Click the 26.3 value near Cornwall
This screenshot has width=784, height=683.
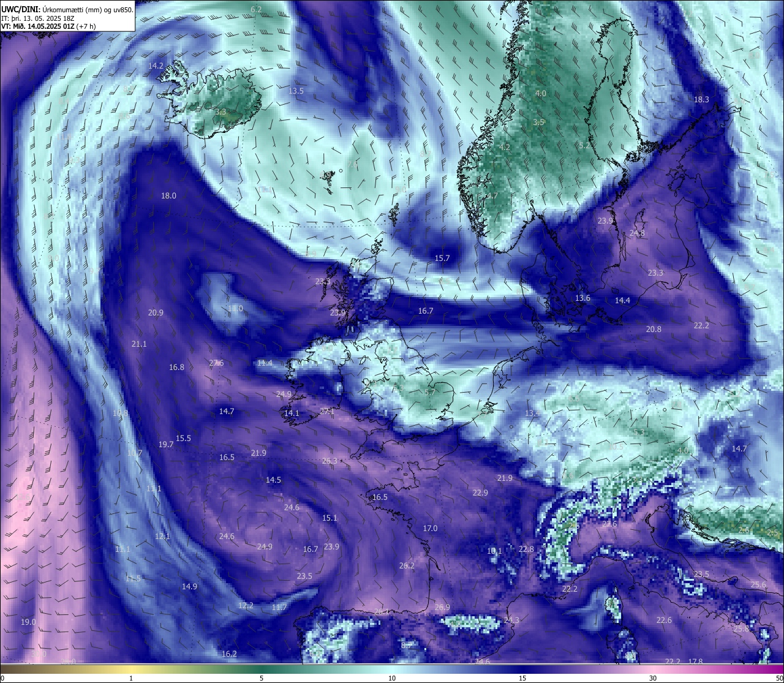click(x=330, y=461)
